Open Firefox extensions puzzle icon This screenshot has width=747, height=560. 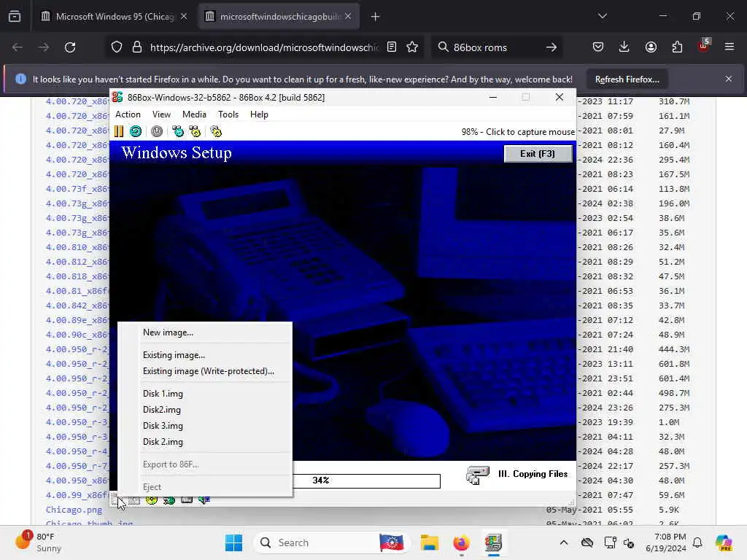(677, 47)
